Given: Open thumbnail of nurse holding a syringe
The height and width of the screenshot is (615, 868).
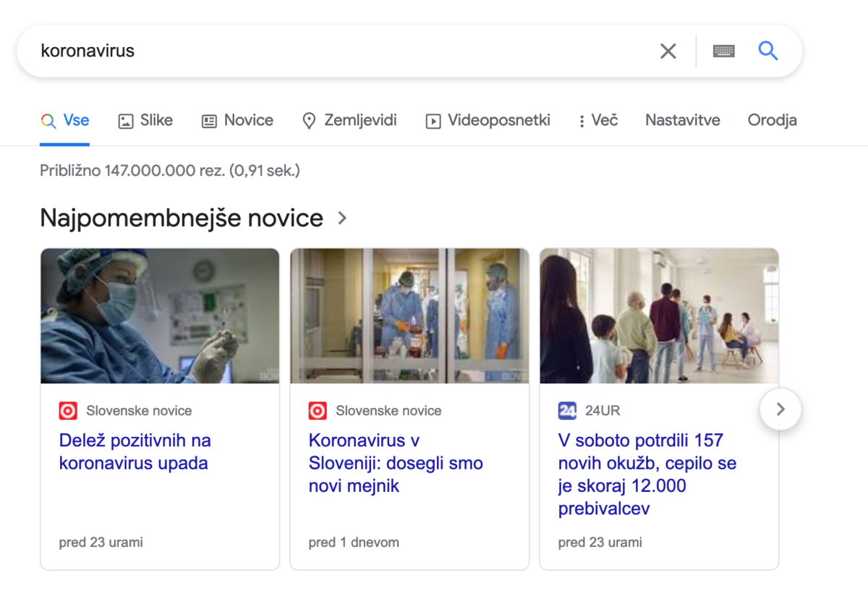Looking at the screenshot, I should click(x=160, y=315).
